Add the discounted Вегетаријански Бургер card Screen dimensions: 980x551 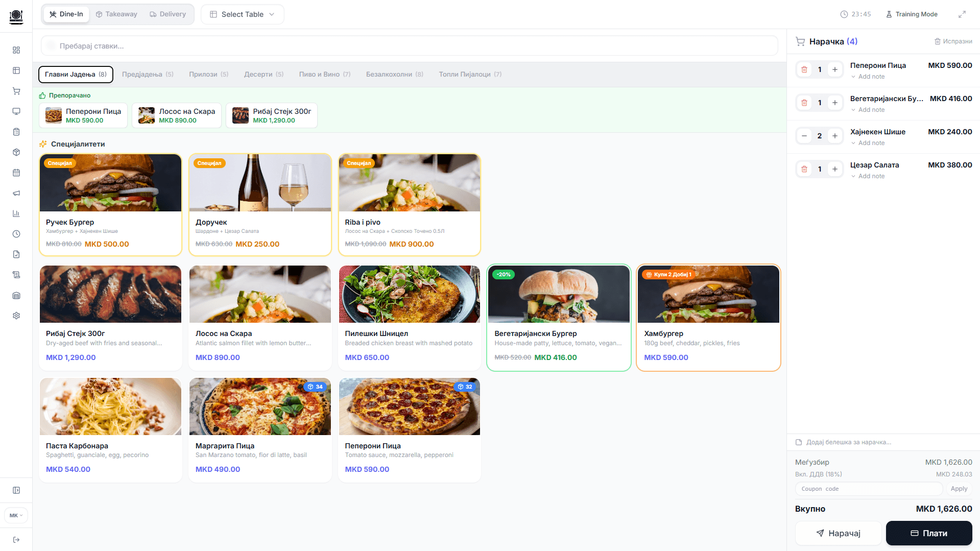[x=559, y=318]
